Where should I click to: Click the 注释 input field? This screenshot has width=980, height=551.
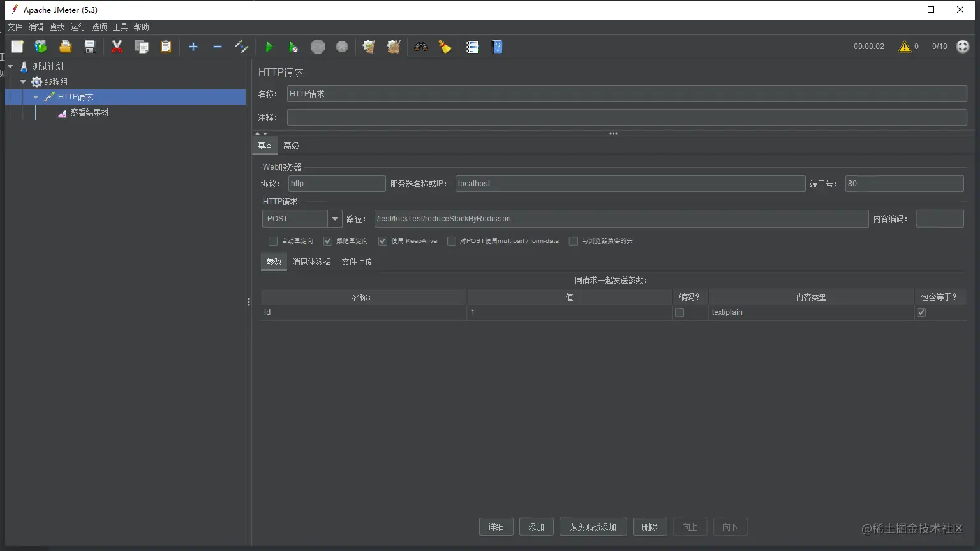(627, 117)
